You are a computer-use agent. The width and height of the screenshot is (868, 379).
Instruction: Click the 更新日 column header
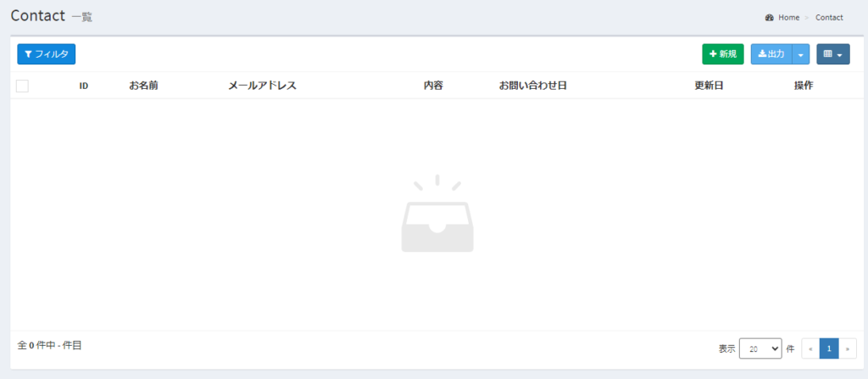[709, 86]
